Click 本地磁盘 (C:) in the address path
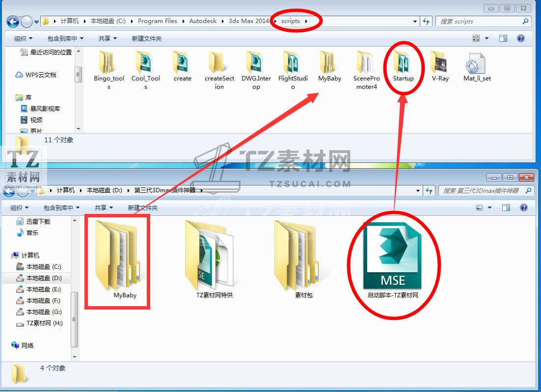Screen dimensions: 541x392 108,21
